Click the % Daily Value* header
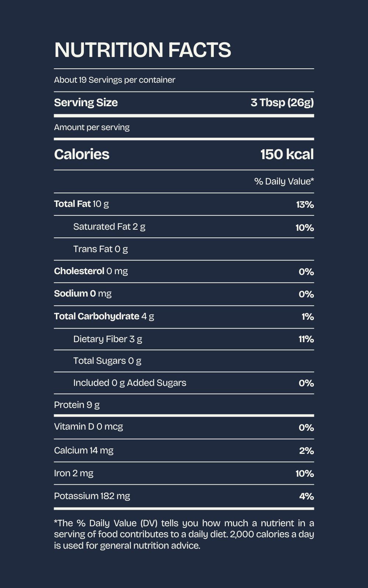This screenshot has width=368, height=588. pyautogui.click(x=284, y=182)
